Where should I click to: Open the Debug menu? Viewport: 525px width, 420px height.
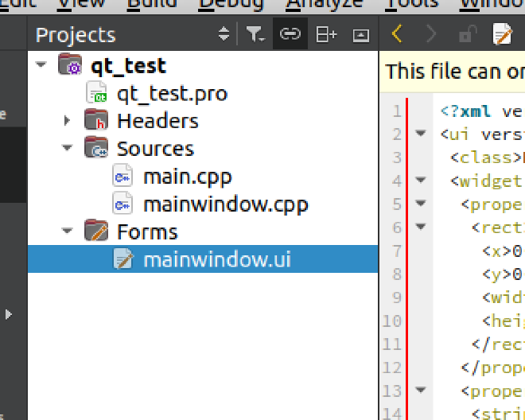coord(231,3)
